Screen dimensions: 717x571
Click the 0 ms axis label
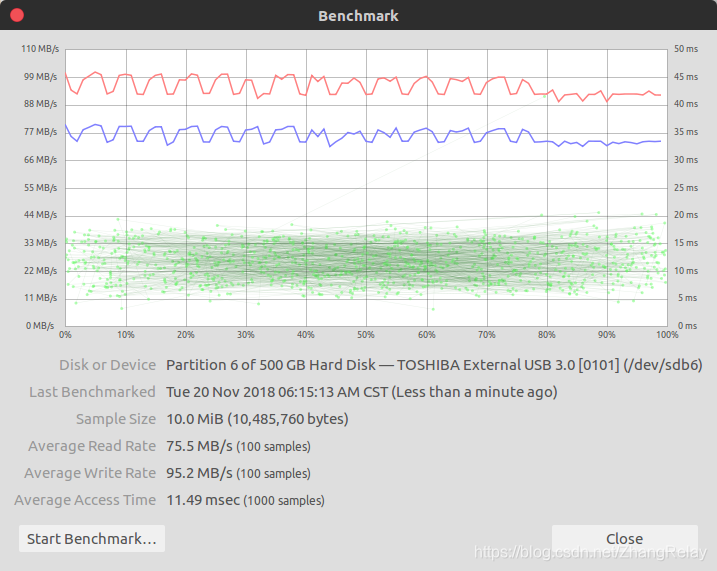[x=688, y=326]
